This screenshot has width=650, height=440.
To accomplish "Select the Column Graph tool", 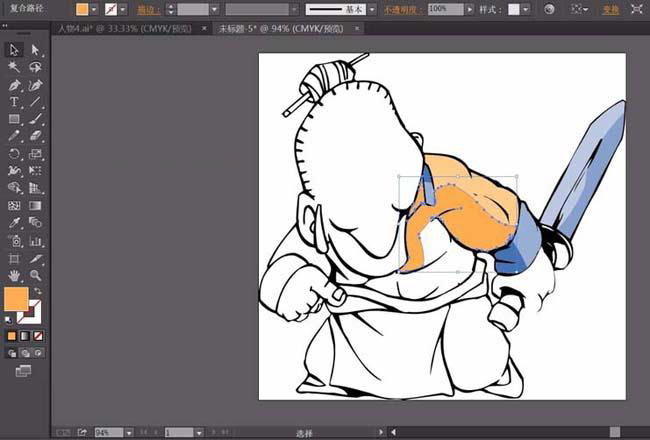I will coord(35,241).
